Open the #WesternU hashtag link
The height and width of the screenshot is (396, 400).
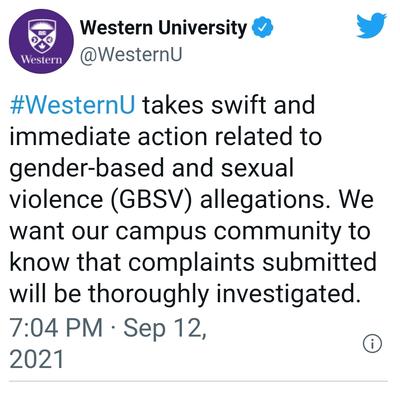coord(73,105)
